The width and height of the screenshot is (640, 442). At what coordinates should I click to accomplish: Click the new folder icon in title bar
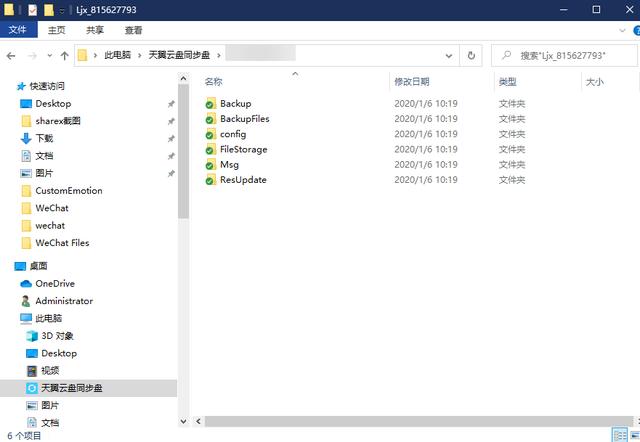[x=49, y=10]
